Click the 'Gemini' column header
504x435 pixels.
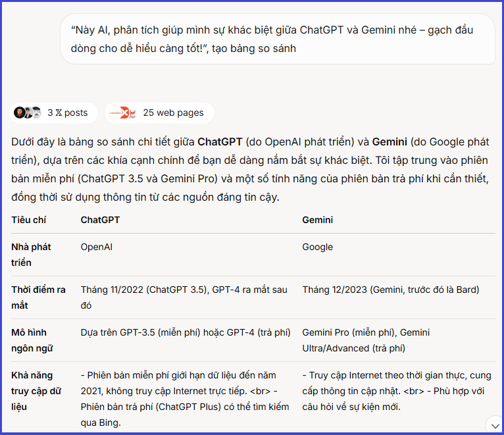click(318, 220)
